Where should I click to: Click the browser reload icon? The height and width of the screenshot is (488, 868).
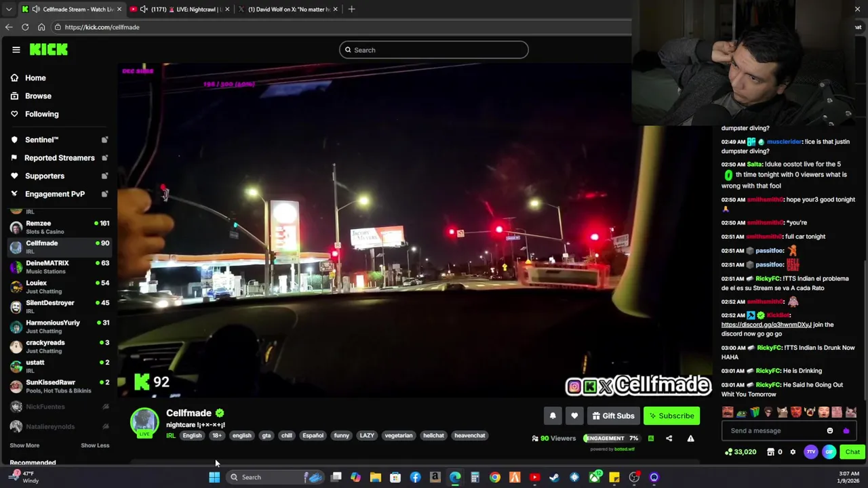click(25, 27)
